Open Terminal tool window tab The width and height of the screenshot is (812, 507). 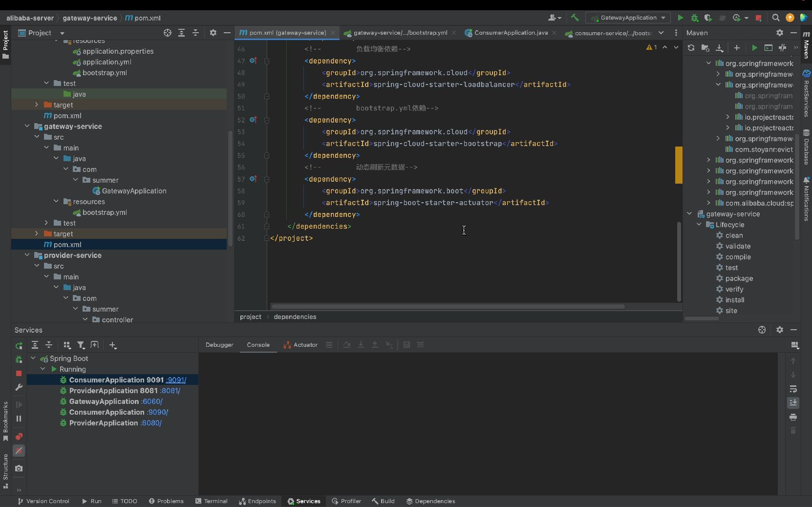212,501
